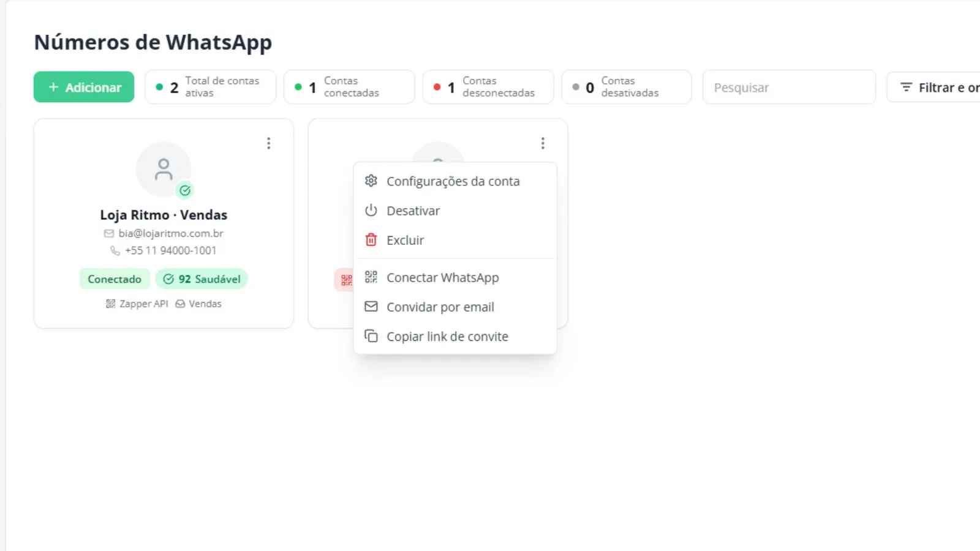980x551 pixels.
Task: Click the phone icon beside +55 11 number
Action: 115,250
